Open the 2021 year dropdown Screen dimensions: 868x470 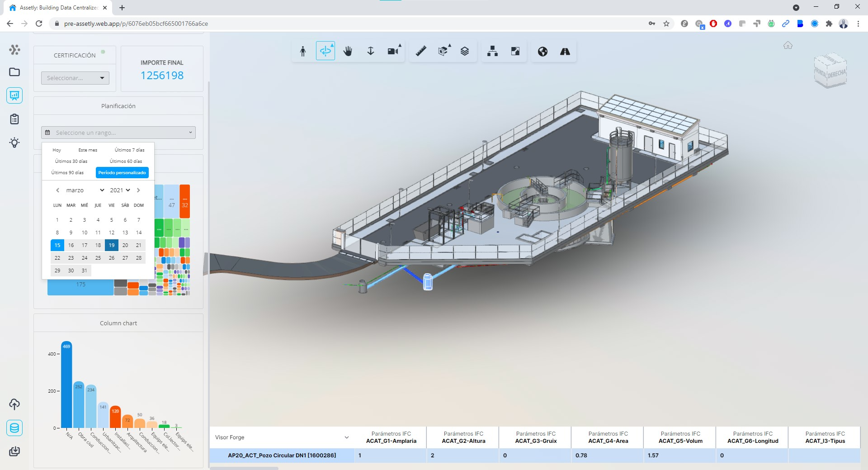tap(120, 190)
